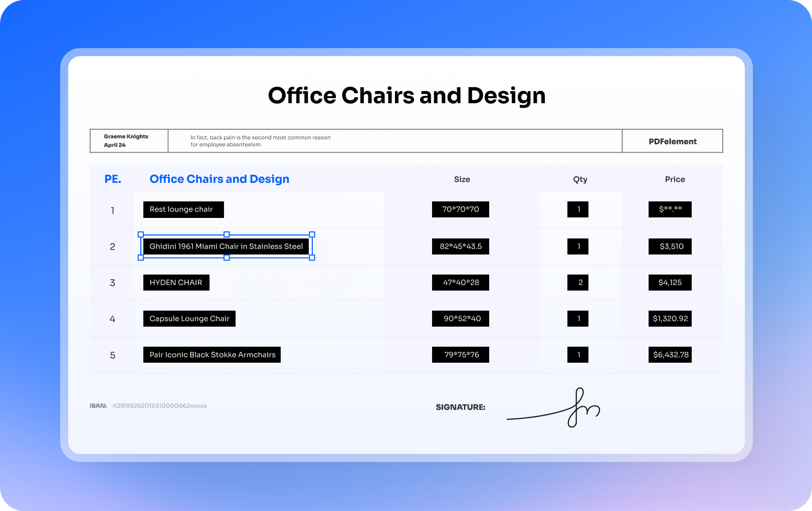The width and height of the screenshot is (812, 511).
Task: Click the selected 'Ghidini 1961 Miami Chair' redaction
Action: [227, 246]
